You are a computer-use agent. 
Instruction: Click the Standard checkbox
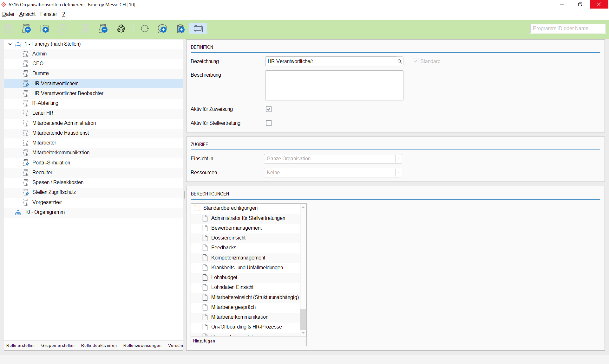[x=415, y=61]
